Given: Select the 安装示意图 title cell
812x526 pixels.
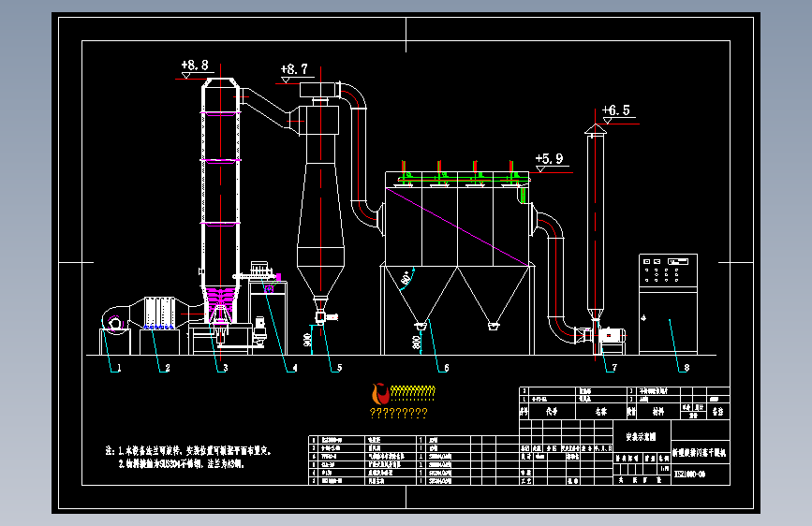Looking at the screenshot, I should pyautogui.click(x=642, y=437).
